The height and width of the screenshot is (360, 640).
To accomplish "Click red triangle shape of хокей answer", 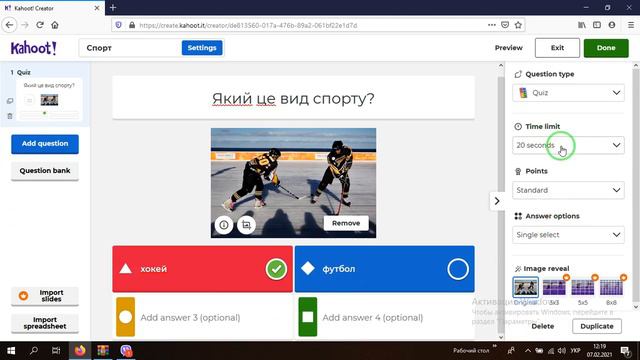I will point(126,269).
